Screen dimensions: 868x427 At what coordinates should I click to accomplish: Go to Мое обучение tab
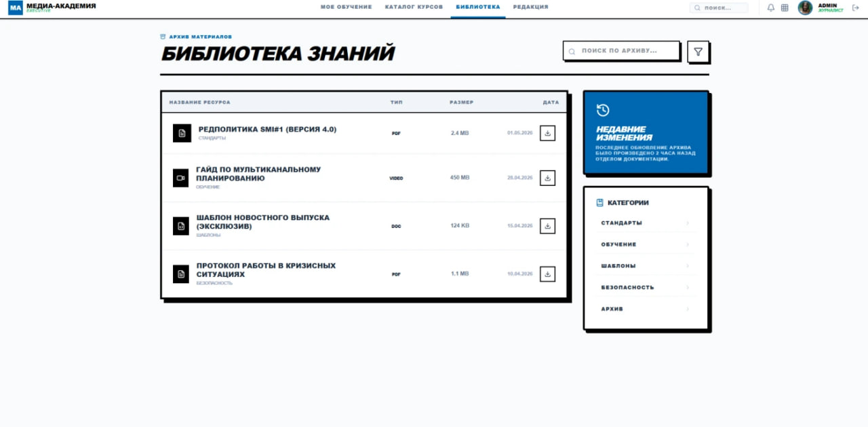tap(347, 7)
